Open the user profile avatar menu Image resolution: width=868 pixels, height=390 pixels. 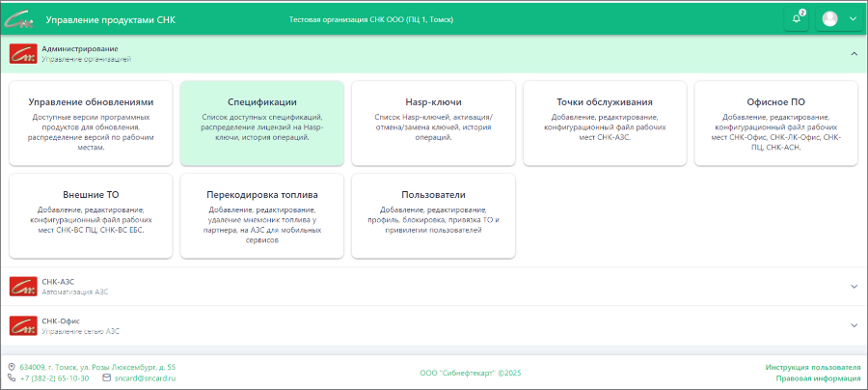(839, 19)
